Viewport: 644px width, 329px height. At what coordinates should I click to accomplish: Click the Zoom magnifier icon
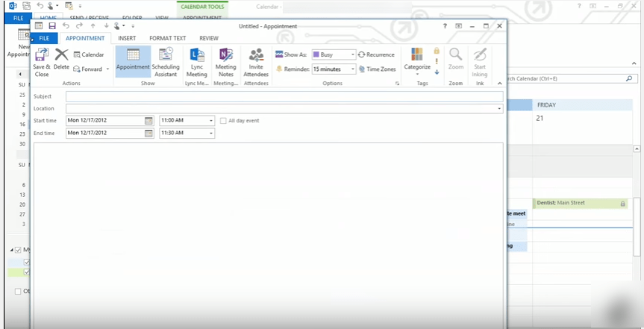(x=455, y=54)
